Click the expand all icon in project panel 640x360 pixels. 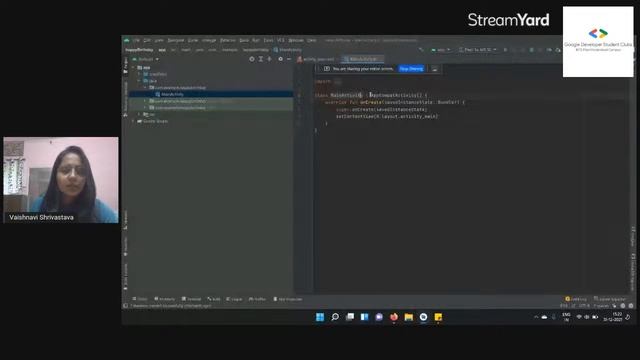tap(261, 59)
